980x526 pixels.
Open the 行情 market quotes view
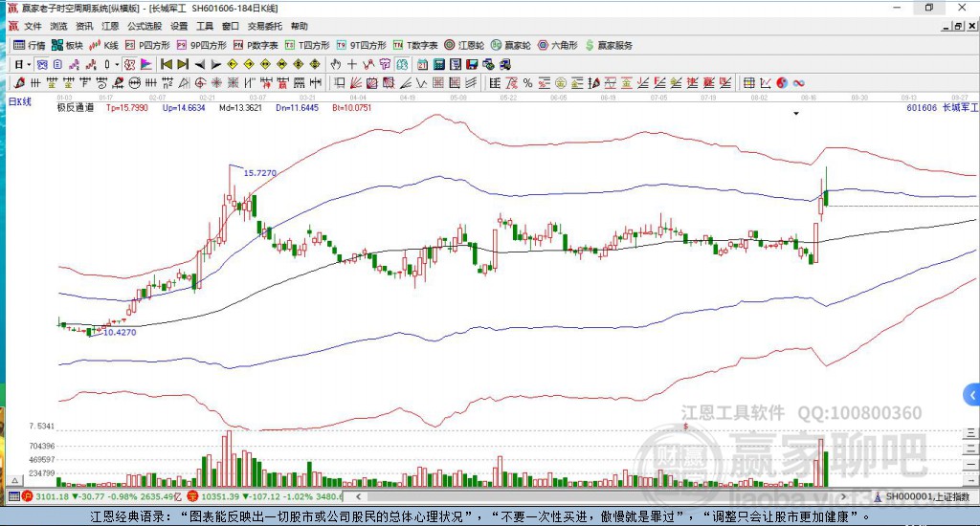pyautogui.click(x=29, y=45)
